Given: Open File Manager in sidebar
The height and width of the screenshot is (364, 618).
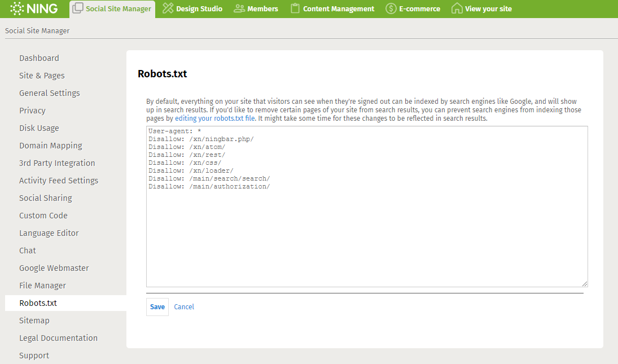Looking at the screenshot, I should (x=42, y=286).
